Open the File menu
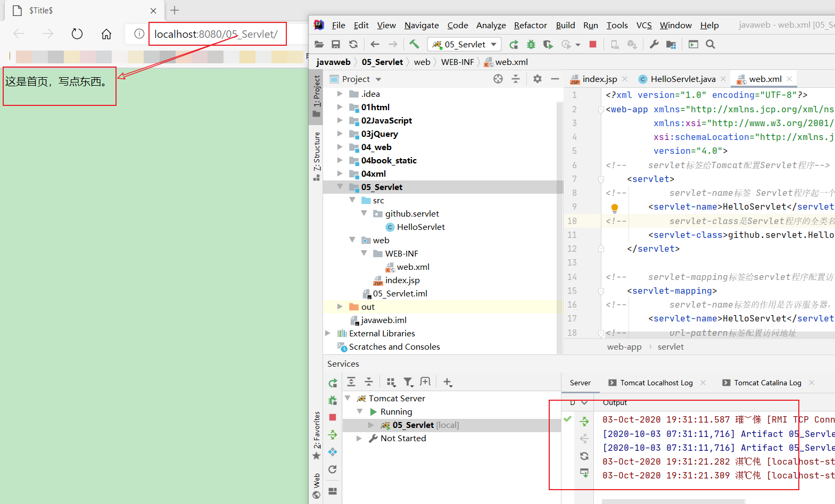Image resolution: width=835 pixels, height=504 pixels. (338, 25)
